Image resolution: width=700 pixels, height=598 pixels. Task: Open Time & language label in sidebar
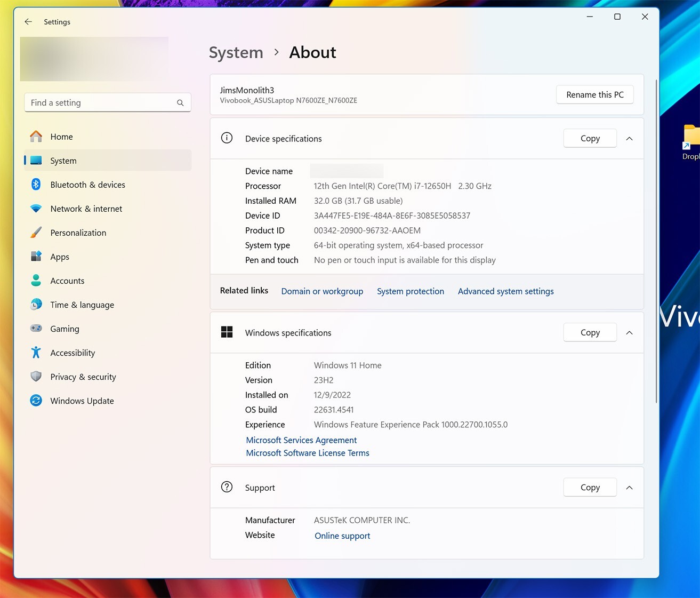[x=82, y=305]
